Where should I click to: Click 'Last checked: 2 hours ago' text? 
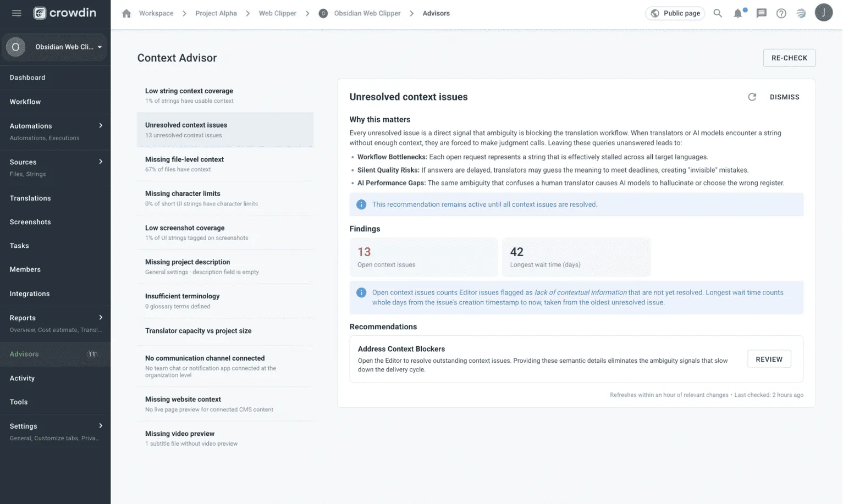[769, 395]
